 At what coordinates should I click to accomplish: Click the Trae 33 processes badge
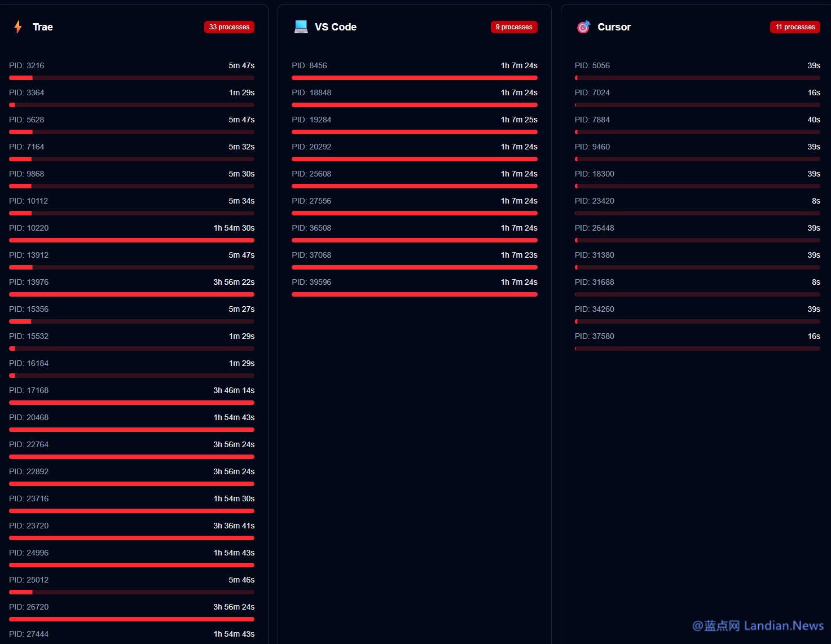229,27
